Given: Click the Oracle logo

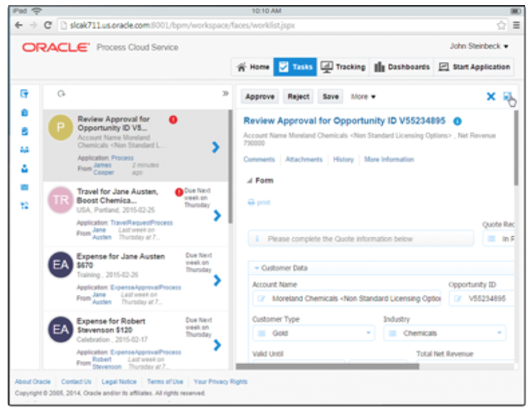Looking at the screenshot, I should click(x=56, y=47).
